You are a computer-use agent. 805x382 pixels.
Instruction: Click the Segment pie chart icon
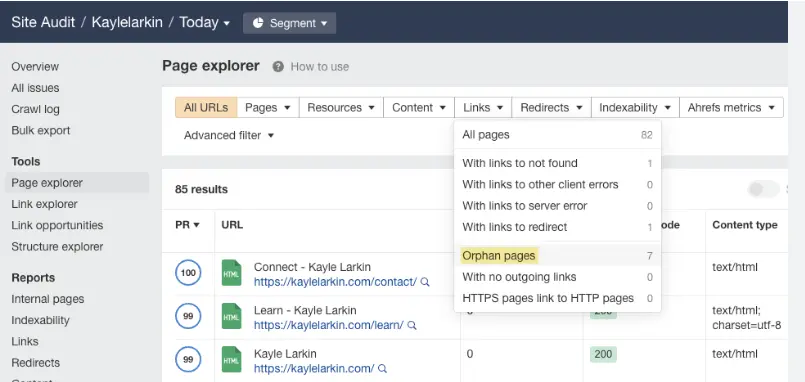click(x=258, y=23)
